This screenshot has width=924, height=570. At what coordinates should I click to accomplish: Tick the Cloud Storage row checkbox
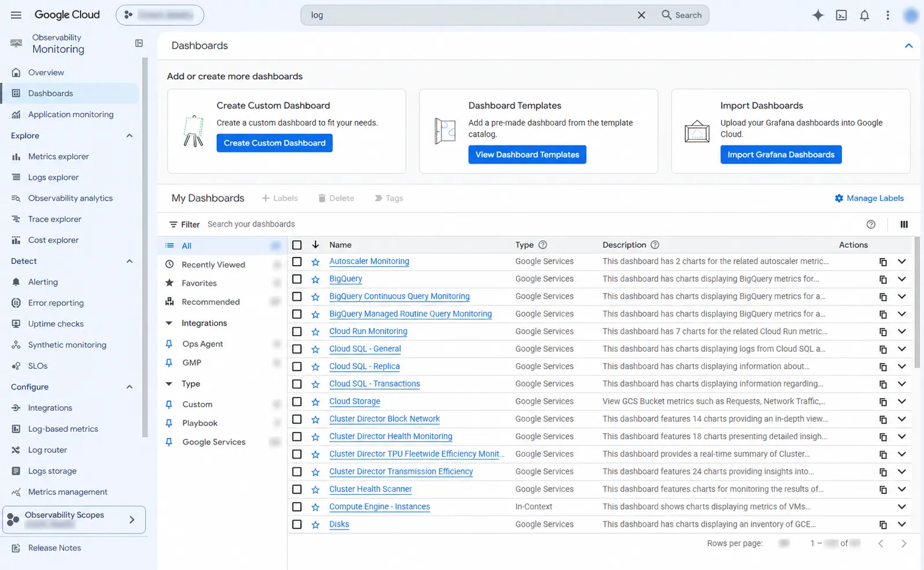(x=297, y=402)
